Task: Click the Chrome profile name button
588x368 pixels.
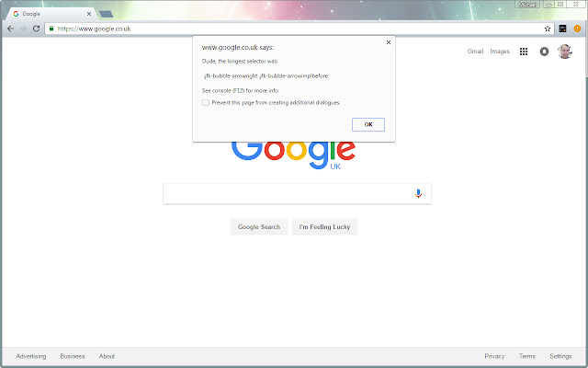Action: click(x=527, y=5)
